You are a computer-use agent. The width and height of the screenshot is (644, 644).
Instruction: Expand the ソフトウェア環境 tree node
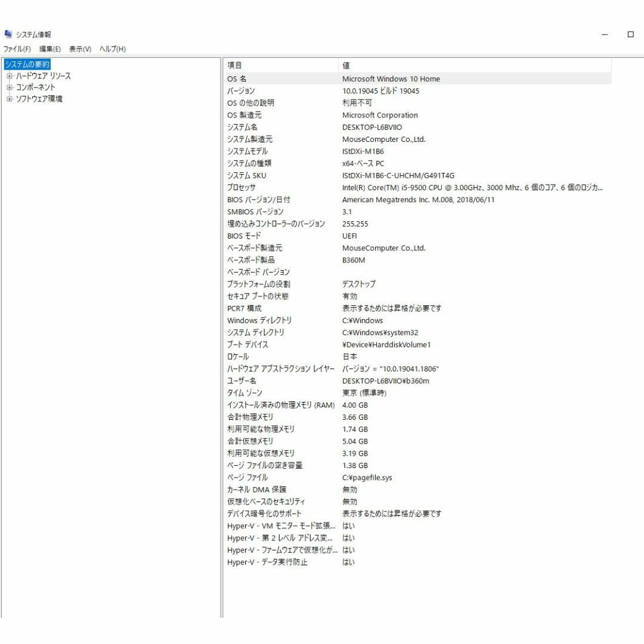point(10,99)
